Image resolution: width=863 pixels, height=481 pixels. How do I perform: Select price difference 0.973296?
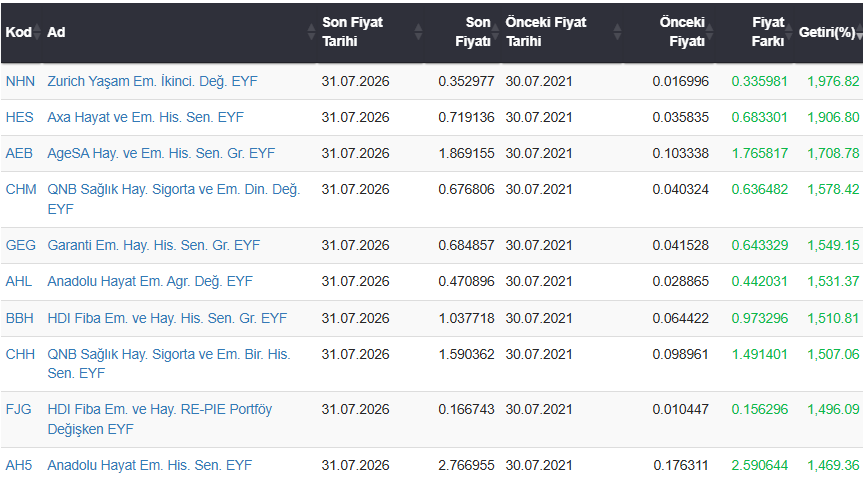(x=760, y=318)
